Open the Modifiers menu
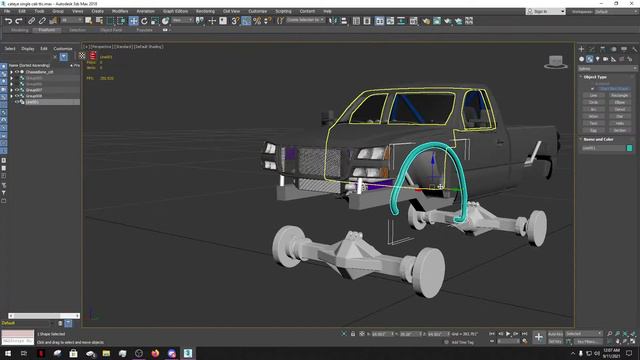The height and width of the screenshot is (360, 640). pos(120,11)
